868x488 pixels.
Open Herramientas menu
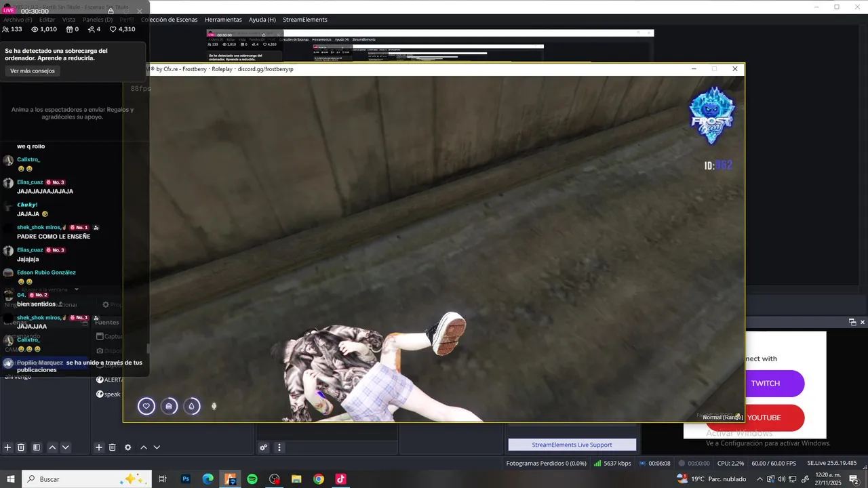pyautogui.click(x=223, y=20)
